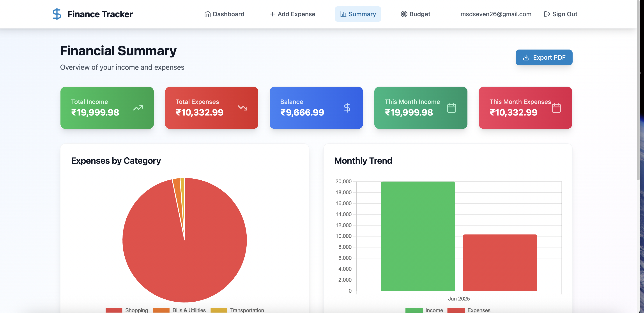644x313 pixels.
Task: Select the Summary tab
Action: click(358, 14)
